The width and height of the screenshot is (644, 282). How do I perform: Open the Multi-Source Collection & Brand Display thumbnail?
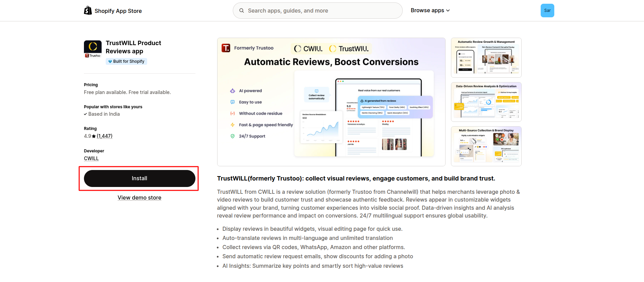point(486,146)
